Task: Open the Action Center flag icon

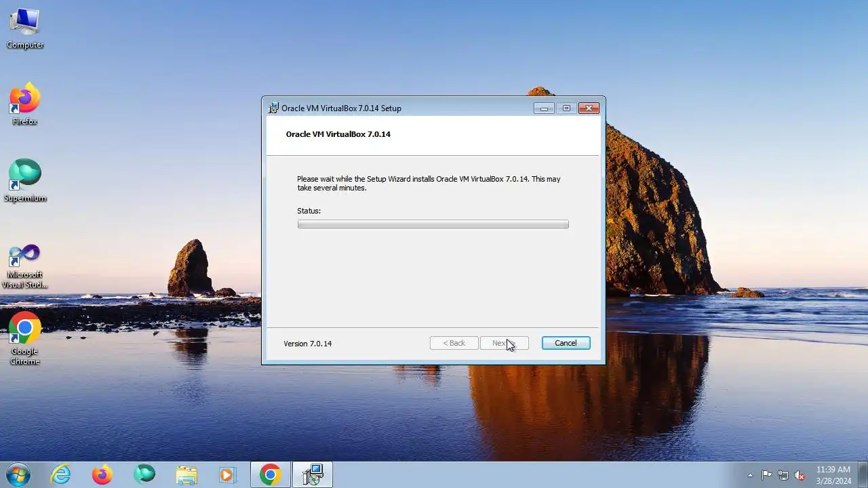Action: [766, 475]
